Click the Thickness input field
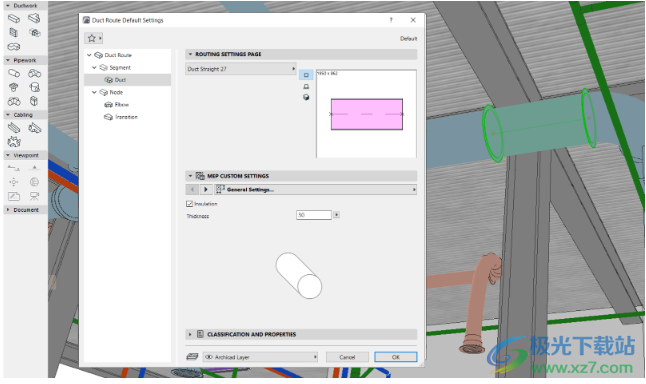 [314, 215]
